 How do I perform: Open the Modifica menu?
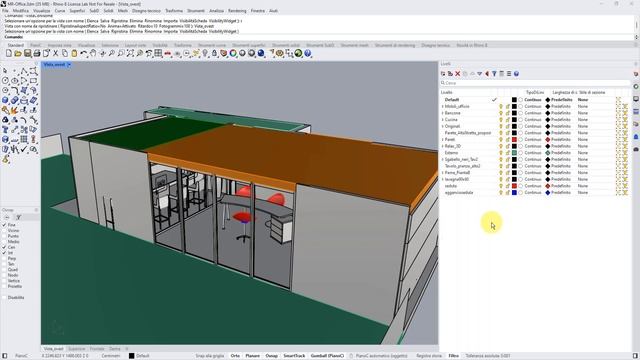click(x=21, y=11)
